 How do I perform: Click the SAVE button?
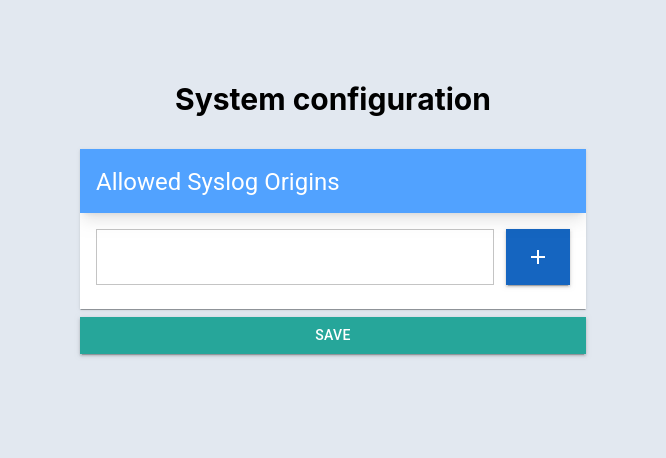point(333,335)
